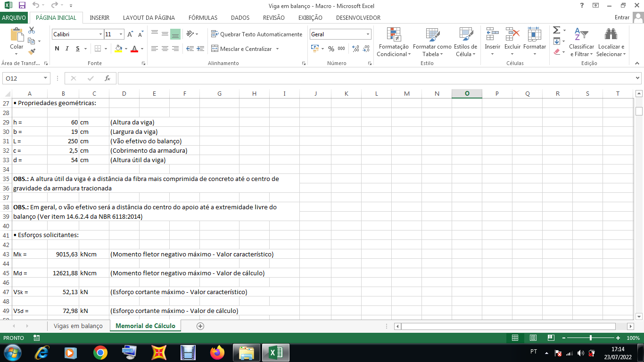Switch to the DESENVOLVEDOR ribbon tab
This screenshot has width=644, height=362.
point(358,18)
